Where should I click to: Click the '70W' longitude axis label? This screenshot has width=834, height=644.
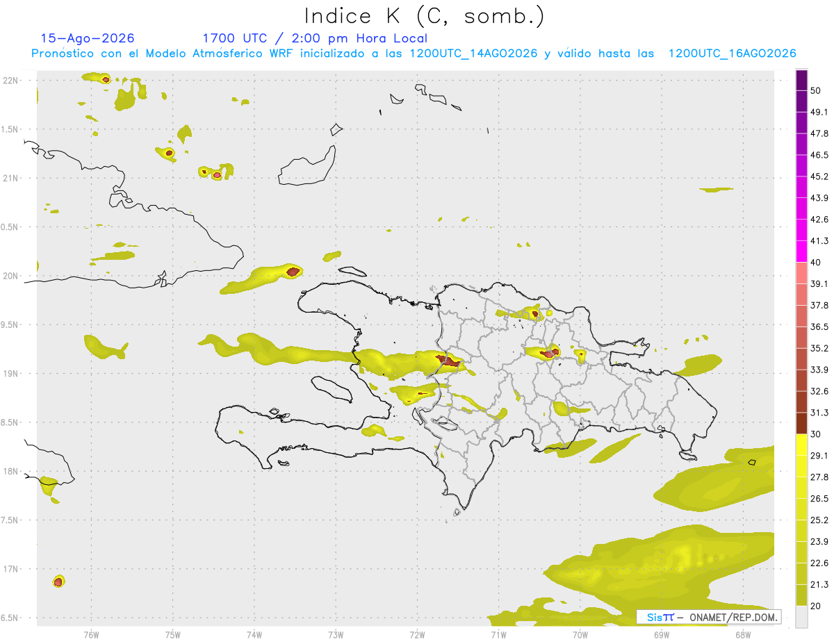pyautogui.click(x=580, y=635)
